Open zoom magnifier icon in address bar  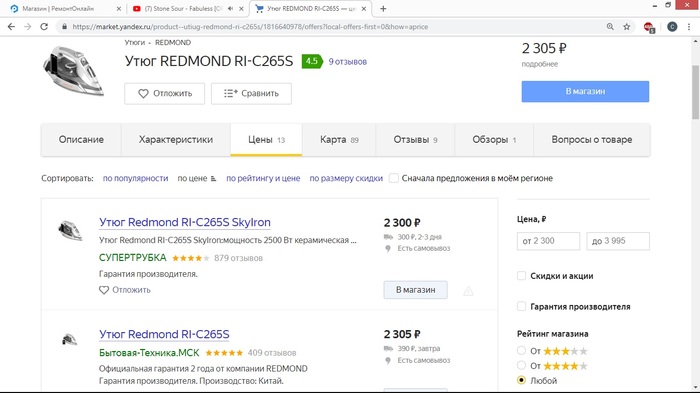coord(610,27)
